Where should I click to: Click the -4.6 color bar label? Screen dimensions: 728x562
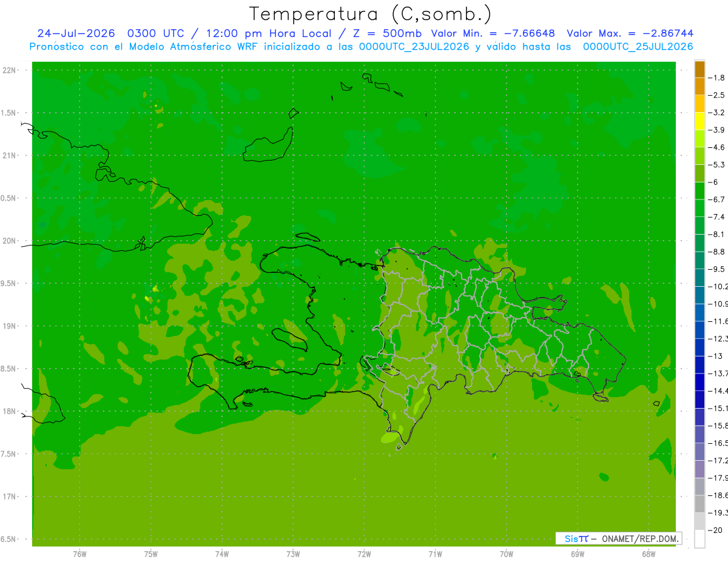pos(716,147)
